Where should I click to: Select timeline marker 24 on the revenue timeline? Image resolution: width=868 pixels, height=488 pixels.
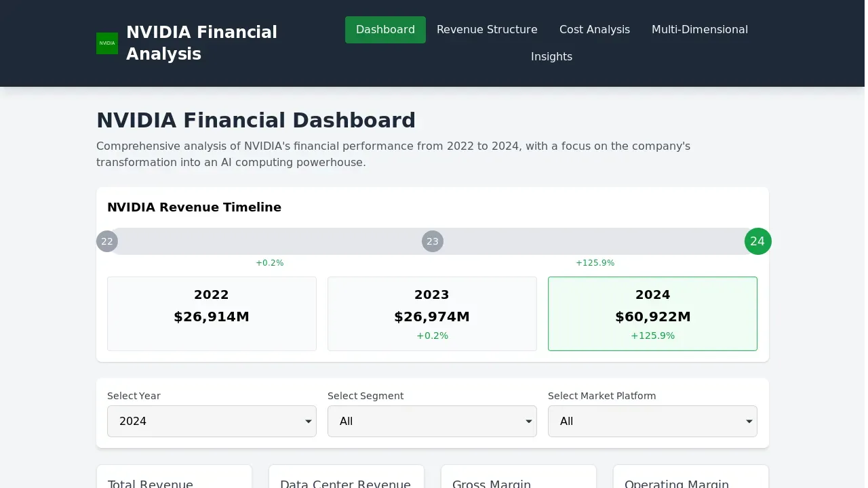(x=757, y=241)
